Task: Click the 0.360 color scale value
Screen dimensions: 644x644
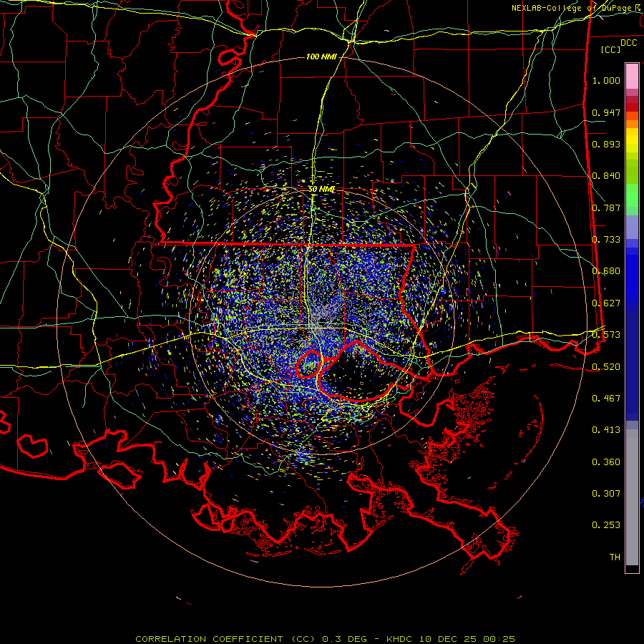Action: [x=606, y=462]
